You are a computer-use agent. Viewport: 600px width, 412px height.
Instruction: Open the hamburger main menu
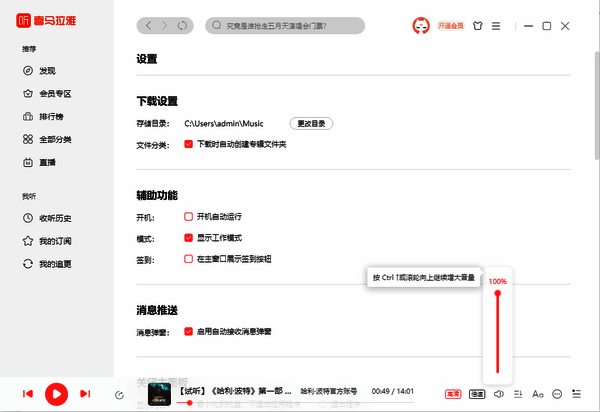(x=496, y=26)
